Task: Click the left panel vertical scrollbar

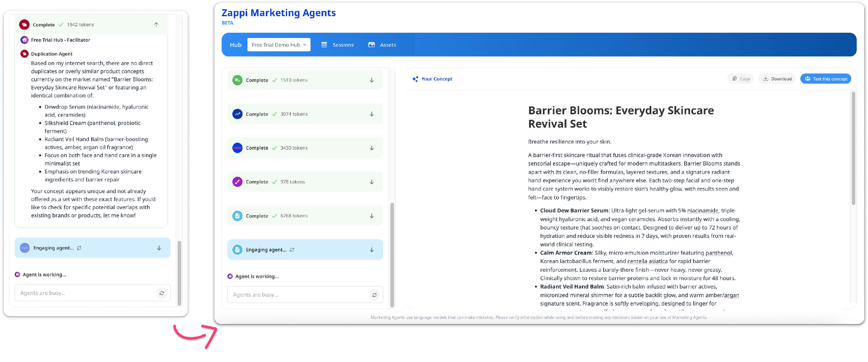Action: (179, 273)
